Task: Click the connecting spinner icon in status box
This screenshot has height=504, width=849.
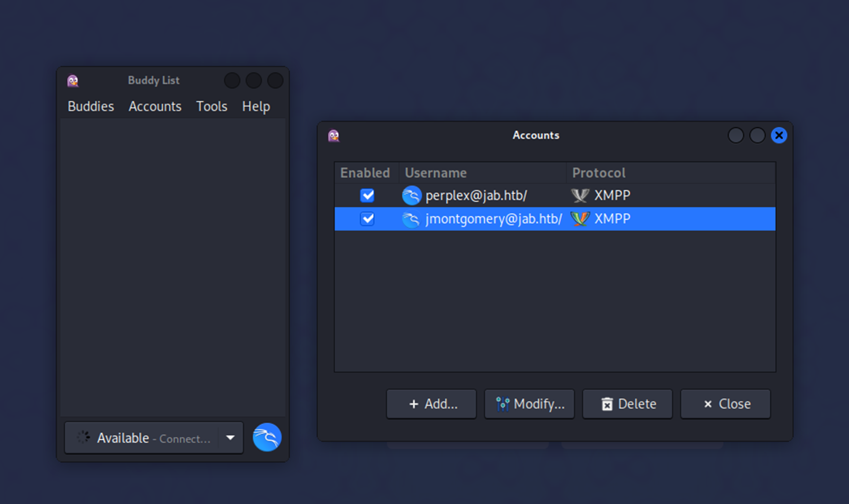Action: (83, 437)
